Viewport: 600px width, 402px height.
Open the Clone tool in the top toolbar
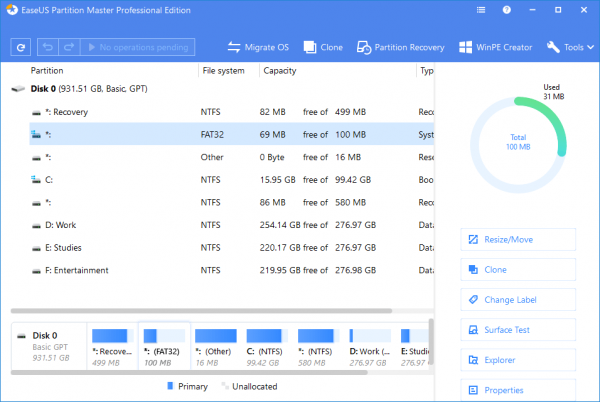[323, 47]
